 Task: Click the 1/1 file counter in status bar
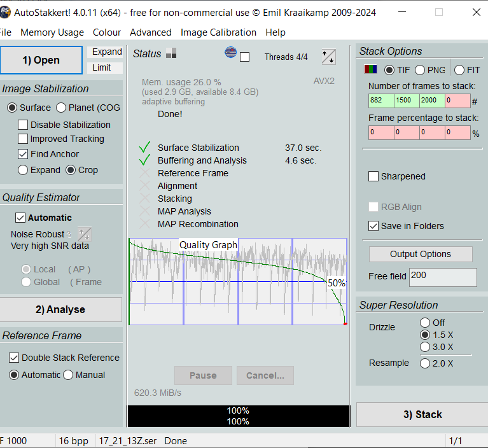(456, 441)
